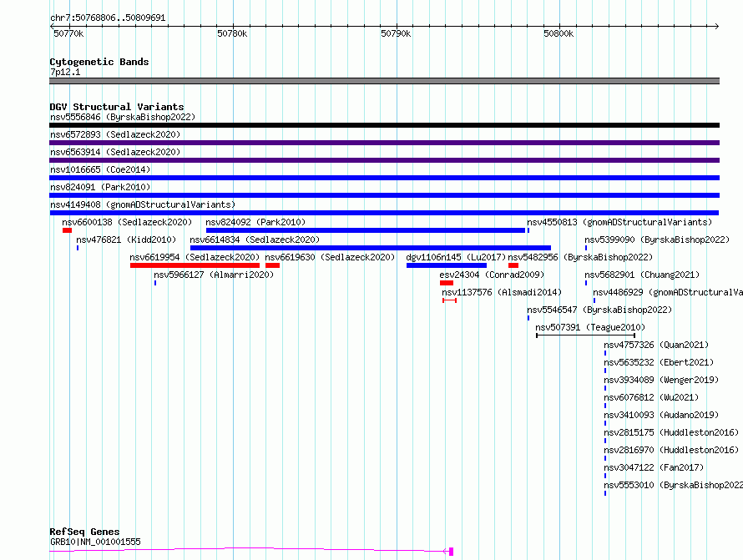Open nsv5635232 (Ebert2021) label
Viewport: 743px width, 560px height.
pyautogui.click(x=659, y=362)
